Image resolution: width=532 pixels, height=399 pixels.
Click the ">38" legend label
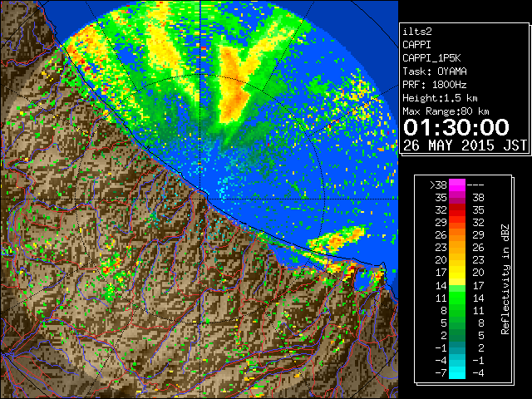pyautogui.click(x=438, y=185)
